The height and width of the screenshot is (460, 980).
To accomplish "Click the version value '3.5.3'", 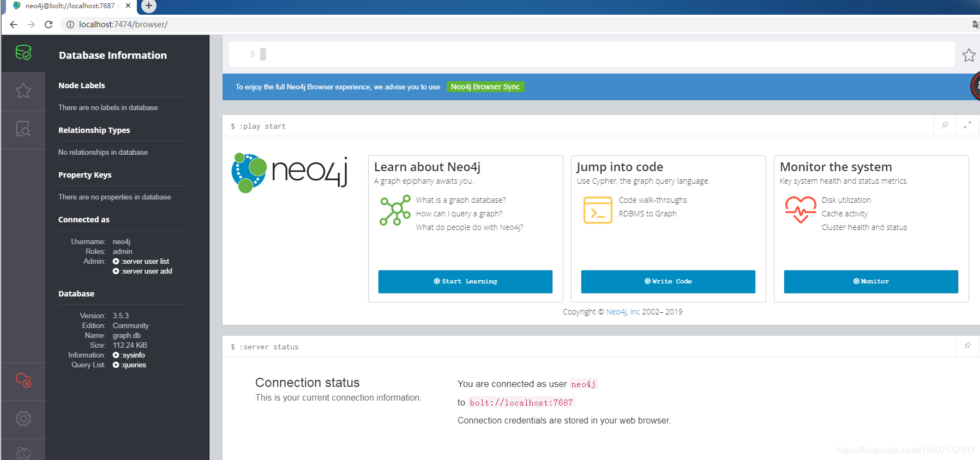I will tap(121, 316).
